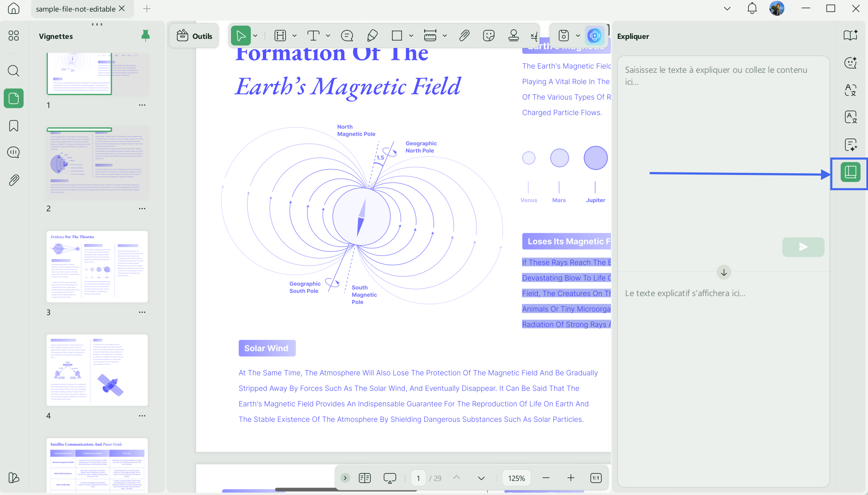Select page 3 thumbnail
The width and height of the screenshot is (868, 495).
click(97, 267)
